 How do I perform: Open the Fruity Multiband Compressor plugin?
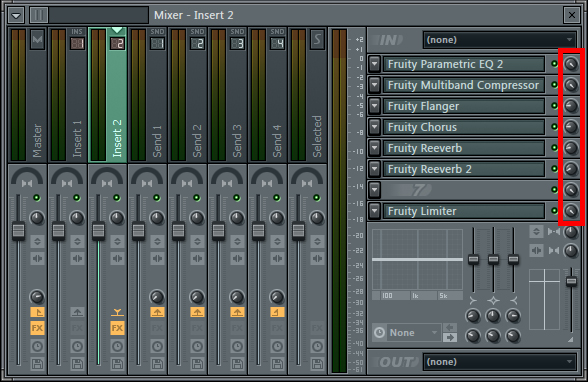(464, 85)
